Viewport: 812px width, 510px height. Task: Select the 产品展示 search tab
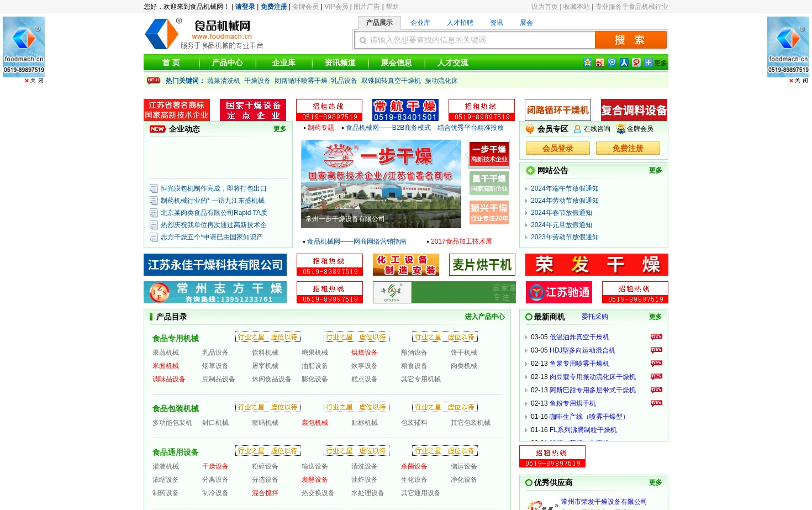pos(379,23)
